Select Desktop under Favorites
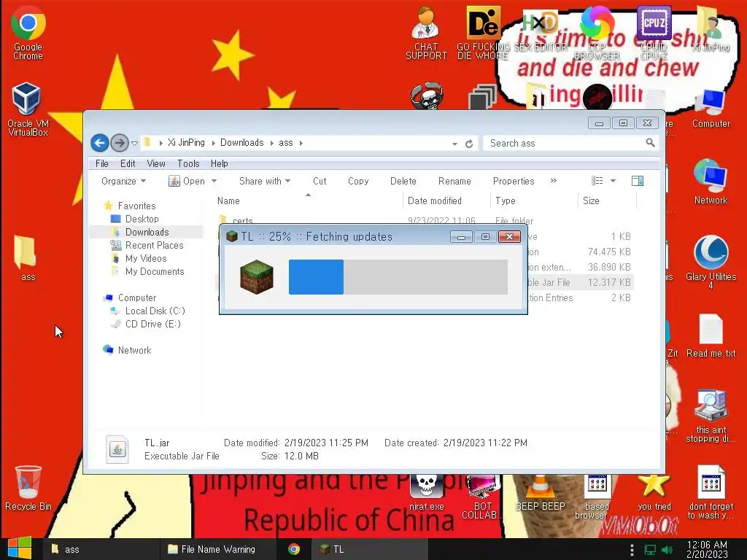This screenshot has width=747, height=560. click(142, 219)
